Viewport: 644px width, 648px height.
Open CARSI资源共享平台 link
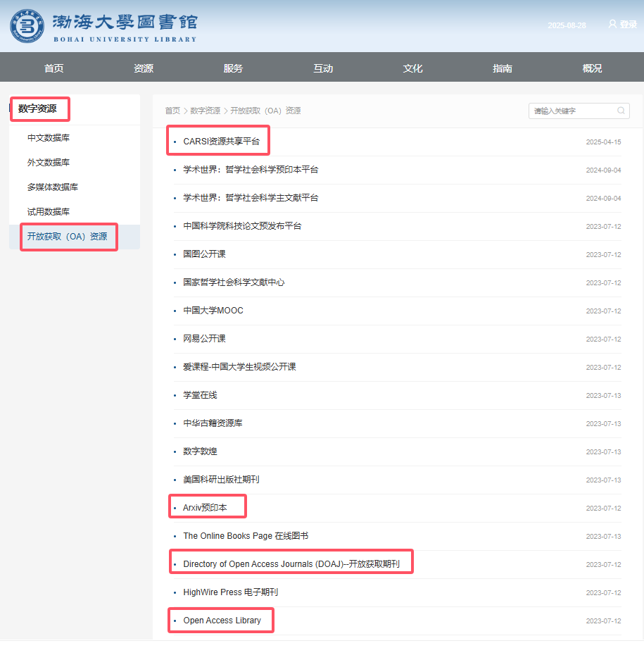[221, 142]
